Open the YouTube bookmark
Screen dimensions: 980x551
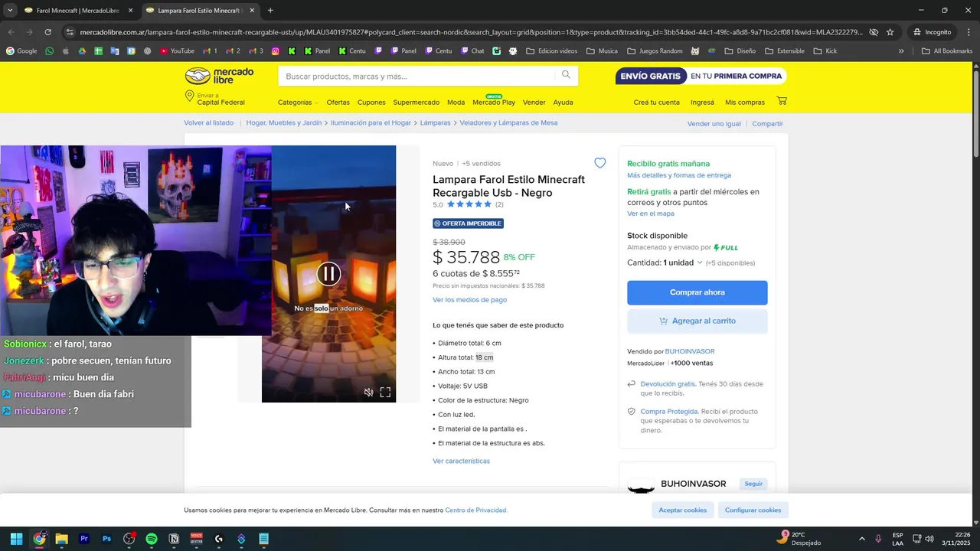(177, 51)
